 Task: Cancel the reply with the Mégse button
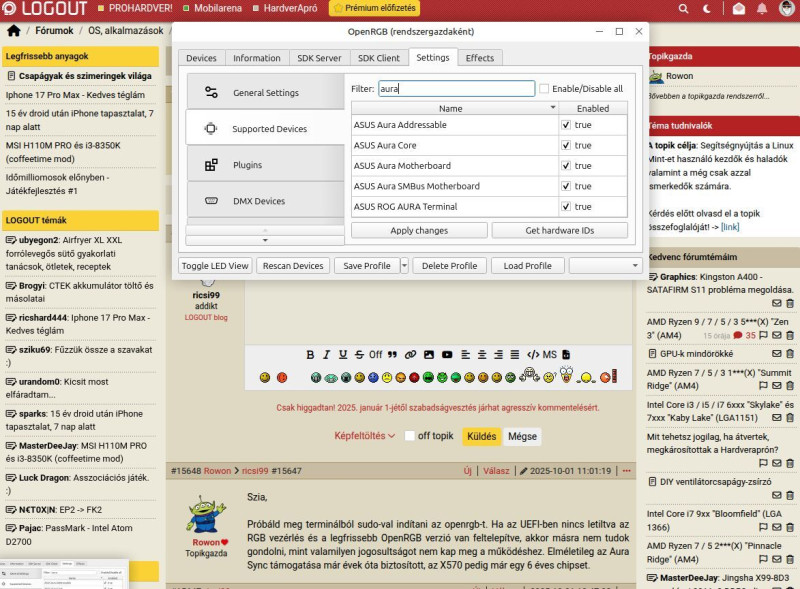tap(522, 436)
